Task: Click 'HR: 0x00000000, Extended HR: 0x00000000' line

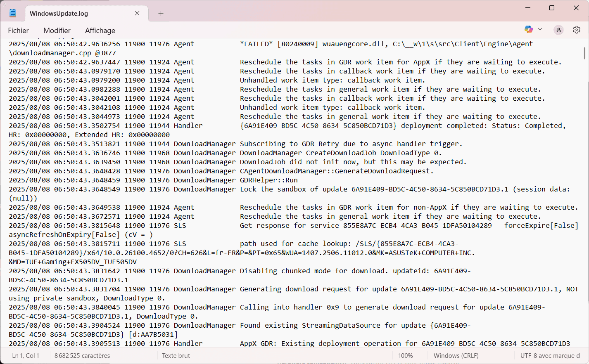Action: coord(89,135)
